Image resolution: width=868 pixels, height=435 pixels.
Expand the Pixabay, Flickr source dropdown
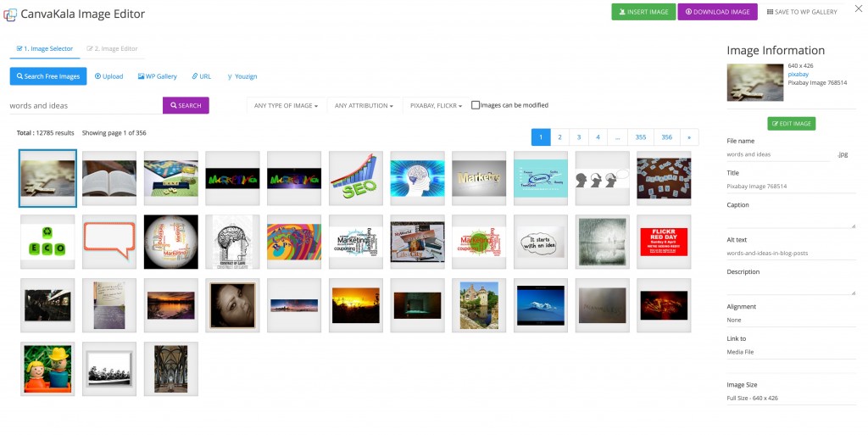point(437,106)
